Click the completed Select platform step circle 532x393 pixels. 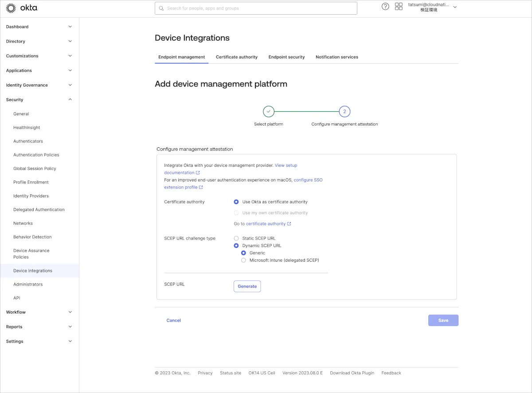[x=269, y=111]
